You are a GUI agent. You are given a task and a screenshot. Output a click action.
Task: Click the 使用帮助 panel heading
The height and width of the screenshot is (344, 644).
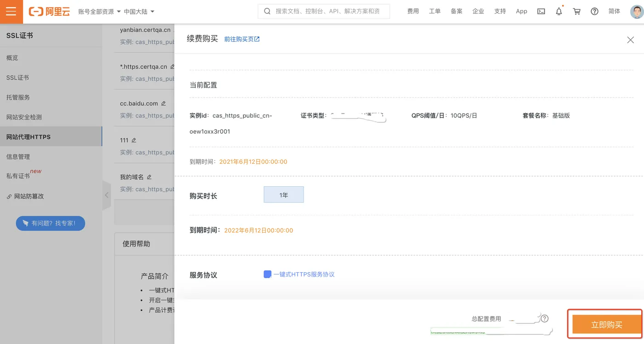click(x=136, y=244)
